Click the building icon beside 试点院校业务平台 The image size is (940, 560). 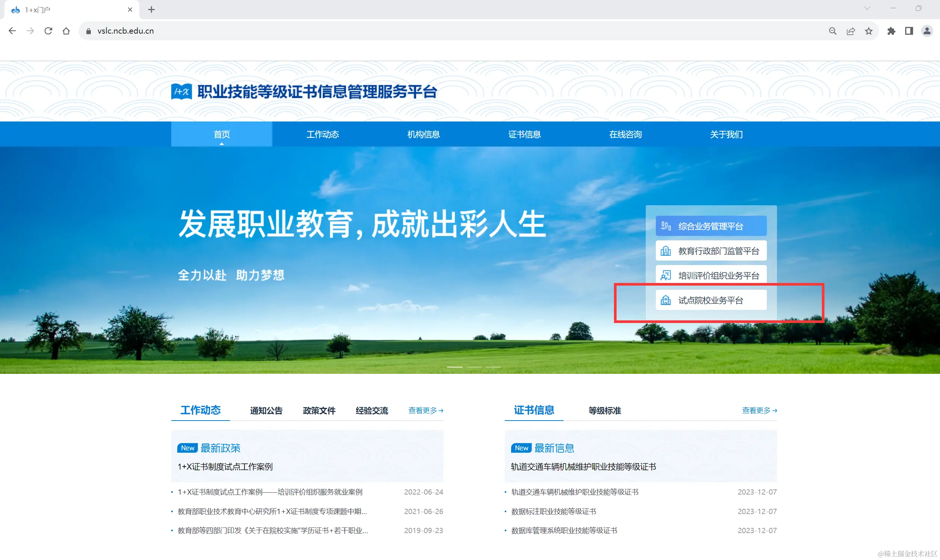(666, 300)
